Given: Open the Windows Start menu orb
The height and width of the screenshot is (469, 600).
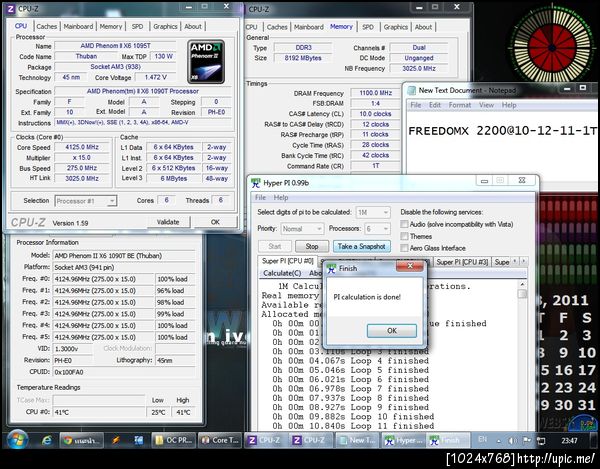Looking at the screenshot, I should click(x=17, y=440).
